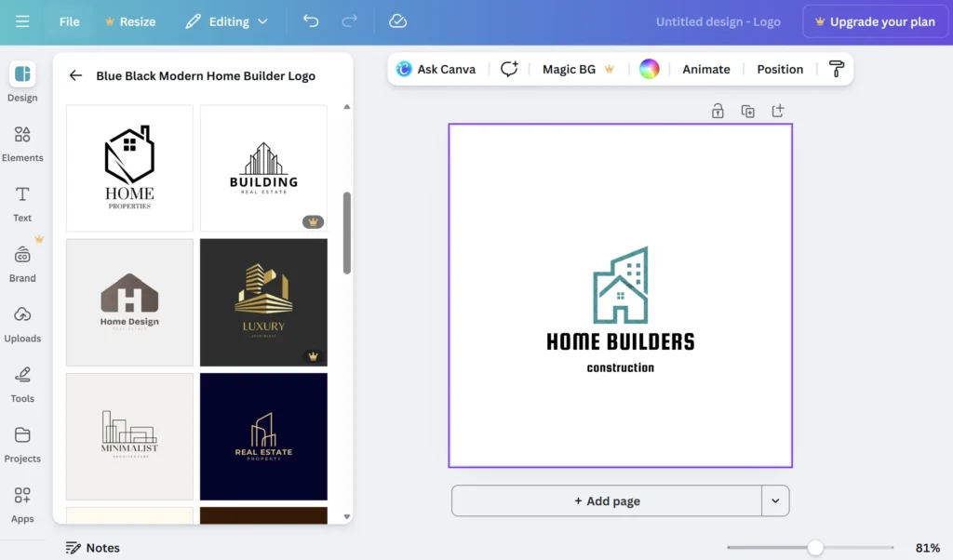The height and width of the screenshot is (560, 953).
Task: Duplicate the current page
Action: coord(747,110)
